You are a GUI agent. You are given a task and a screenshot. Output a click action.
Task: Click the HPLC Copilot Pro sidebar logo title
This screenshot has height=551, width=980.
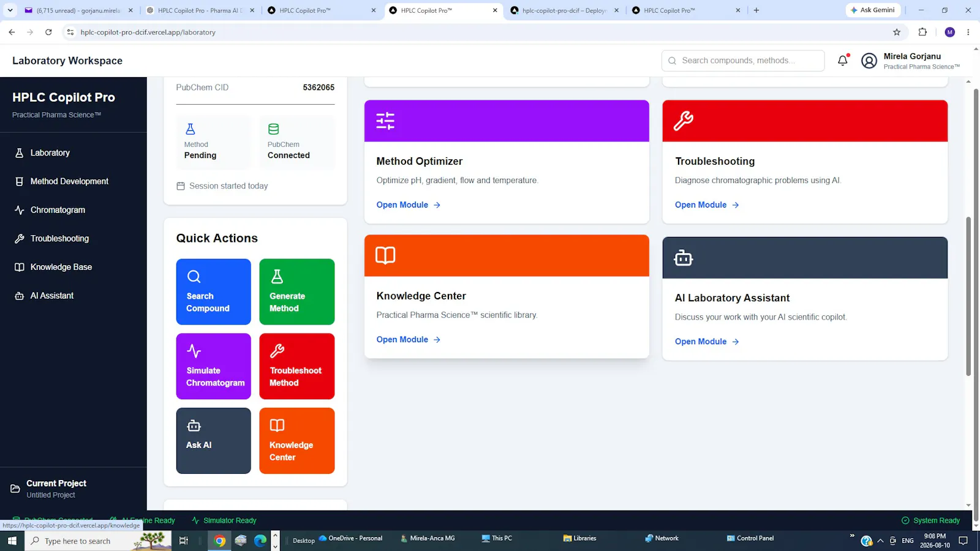point(64,97)
